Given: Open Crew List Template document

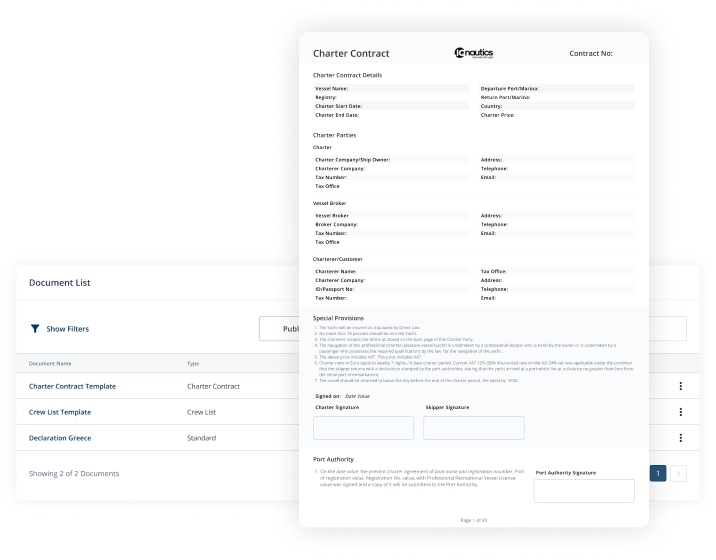Looking at the screenshot, I should [60, 412].
